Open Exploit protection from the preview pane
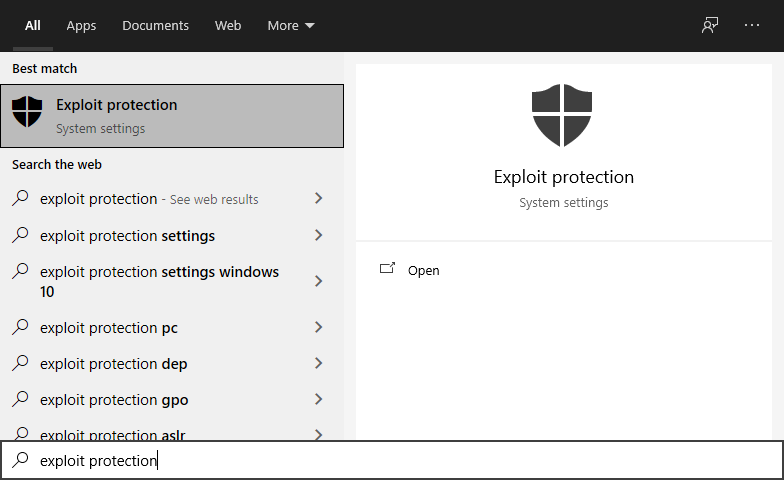The image size is (784, 480). (x=423, y=270)
